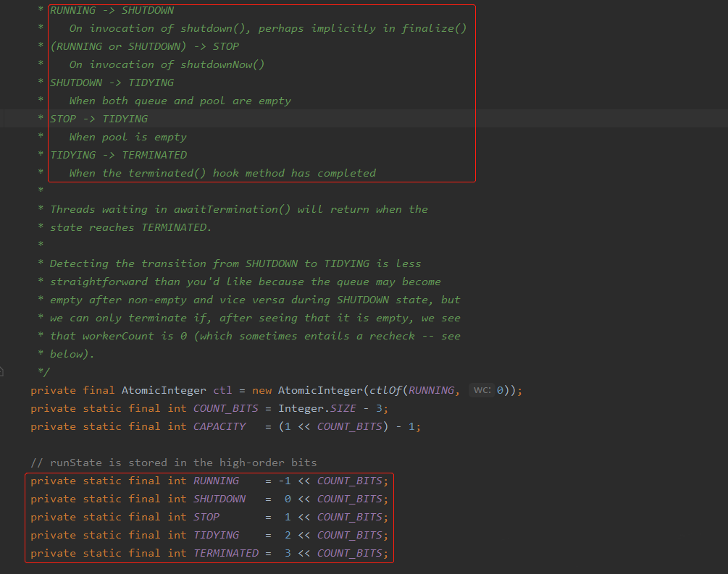
Task: Click the 'we can only terminate if' line
Action: pos(255,318)
